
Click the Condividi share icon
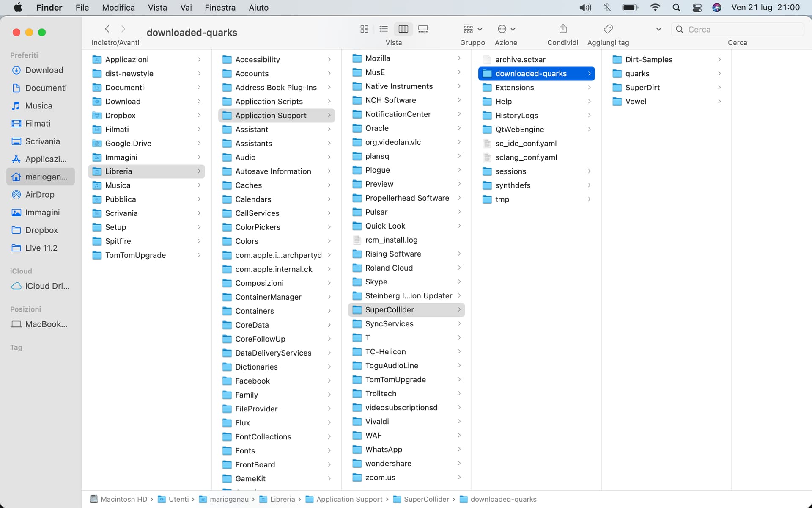562,29
